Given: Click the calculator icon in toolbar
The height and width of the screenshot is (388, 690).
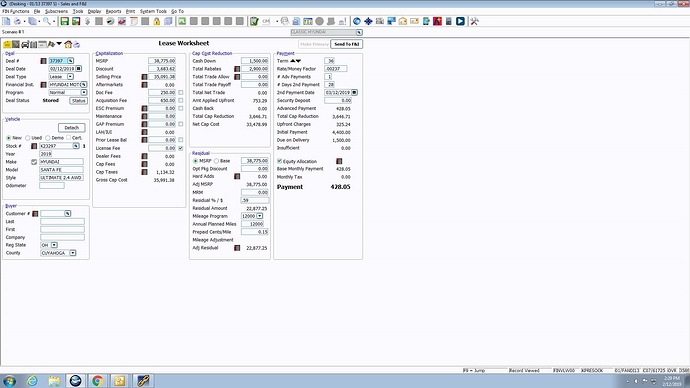Looking at the screenshot, I should coord(448,21).
